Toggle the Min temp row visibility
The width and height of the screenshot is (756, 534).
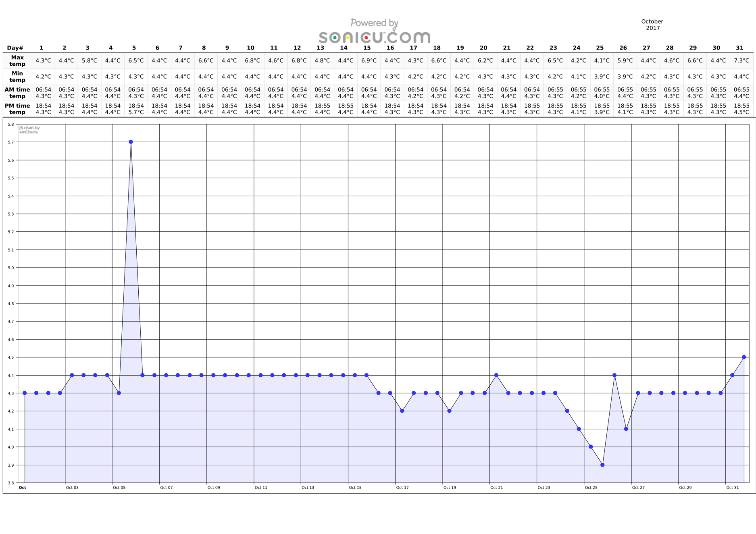(17, 77)
